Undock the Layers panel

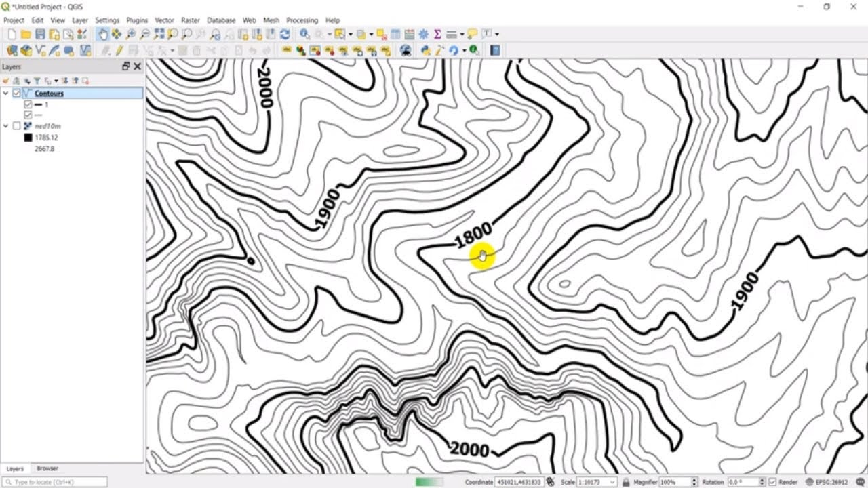tap(125, 66)
